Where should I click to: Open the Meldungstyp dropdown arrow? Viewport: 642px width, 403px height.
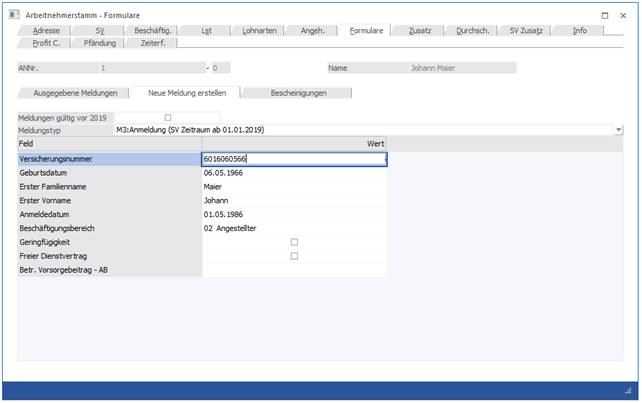619,130
